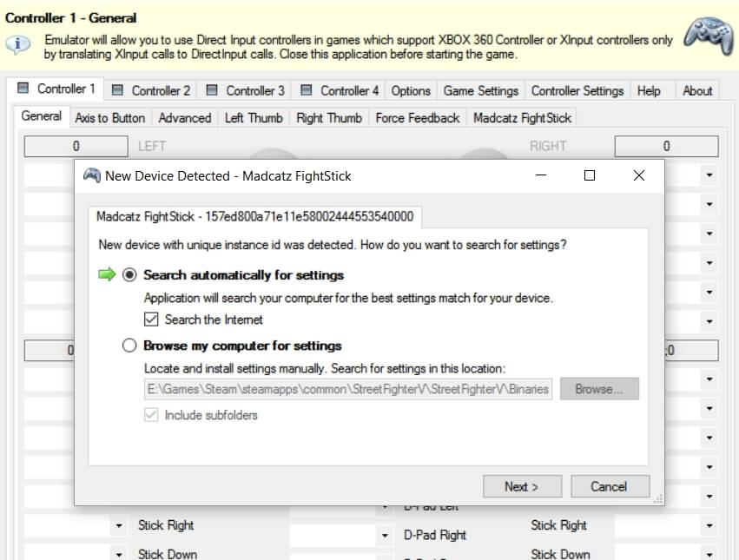Select the Browse my computer for settings option
This screenshot has height=560, width=739.
[x=129, y=345]
